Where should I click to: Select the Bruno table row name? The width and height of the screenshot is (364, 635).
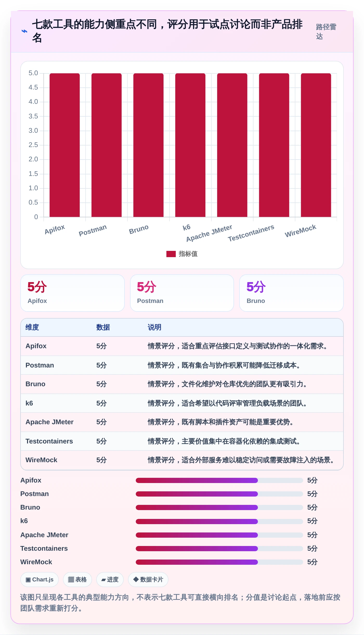point(35,384)
